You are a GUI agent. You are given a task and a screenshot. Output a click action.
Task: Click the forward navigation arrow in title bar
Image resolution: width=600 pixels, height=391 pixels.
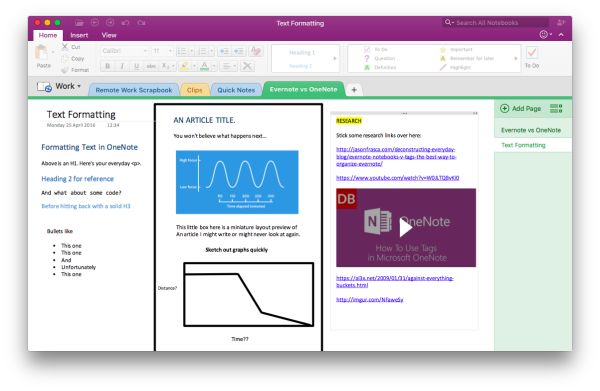pos(110,23)
